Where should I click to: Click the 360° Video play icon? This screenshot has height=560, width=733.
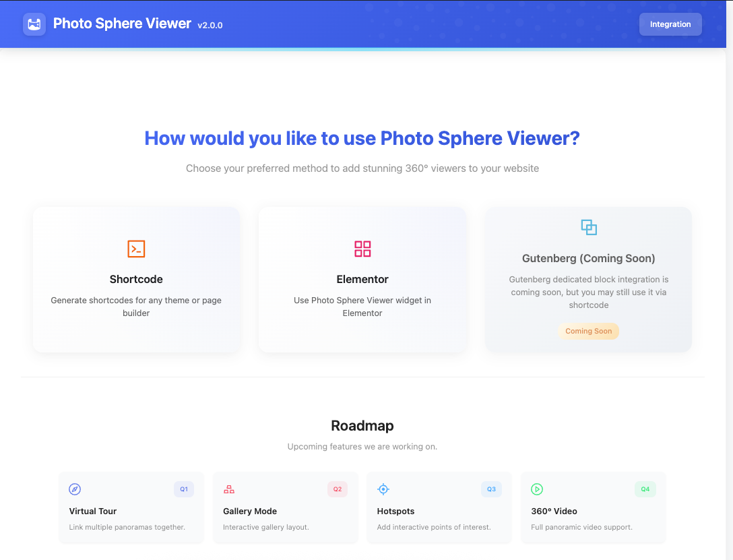[537, 489]
